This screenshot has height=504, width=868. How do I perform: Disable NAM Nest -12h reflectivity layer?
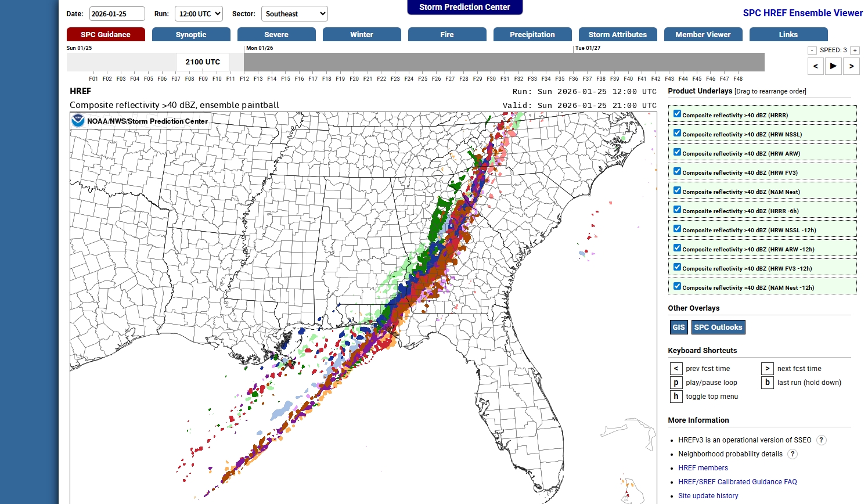coord(677,286)
